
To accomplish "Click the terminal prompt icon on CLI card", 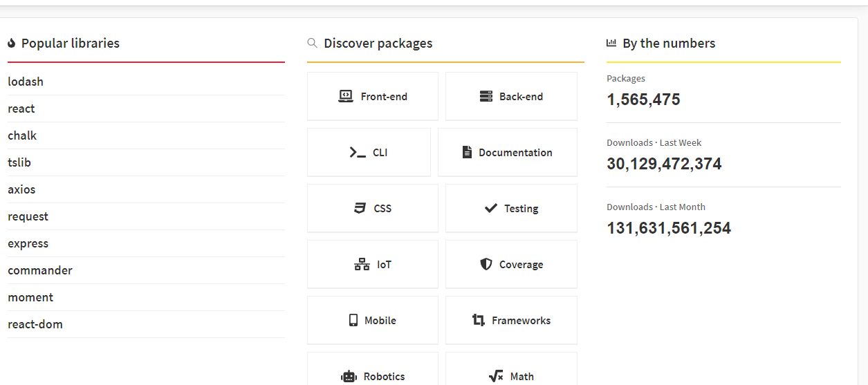I will click(358, 153).
